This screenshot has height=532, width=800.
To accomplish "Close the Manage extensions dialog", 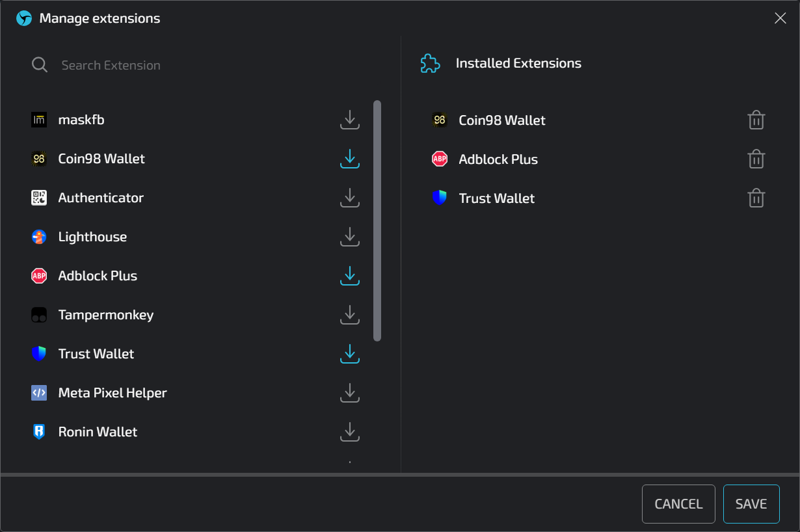I will tap(780, 18).
